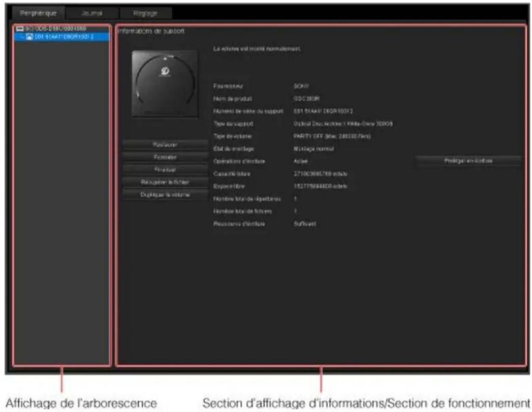Viewport: 532px width, 412px height.
Task: Open the Périphérique tab
Action: 38,13
